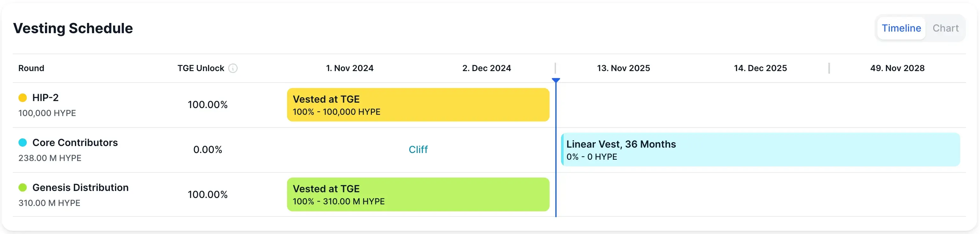980x234 pixels.
Task: Select the blue timeline position marker triangle
Action: 556,80
